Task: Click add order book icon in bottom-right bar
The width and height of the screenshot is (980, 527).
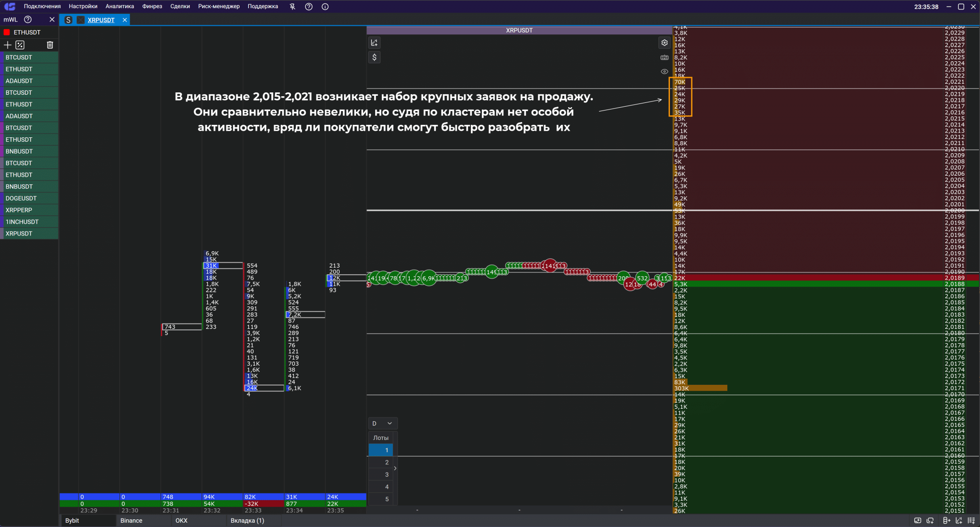Action: point(946,520)
